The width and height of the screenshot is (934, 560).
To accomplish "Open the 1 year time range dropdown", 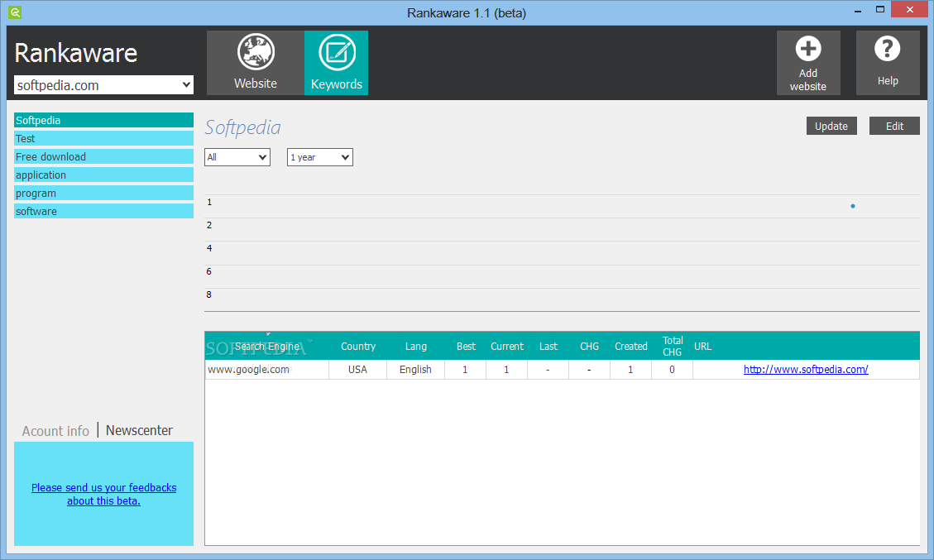I will point(320,157).
